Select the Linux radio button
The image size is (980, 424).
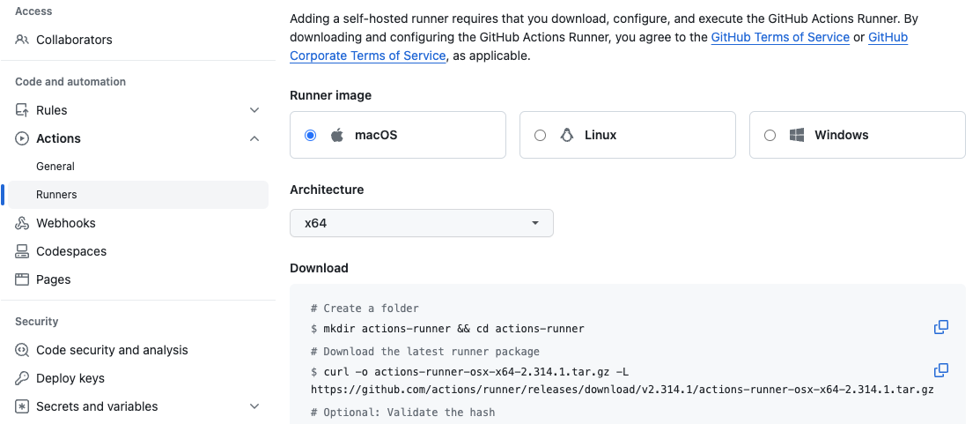tap(541, 135)
